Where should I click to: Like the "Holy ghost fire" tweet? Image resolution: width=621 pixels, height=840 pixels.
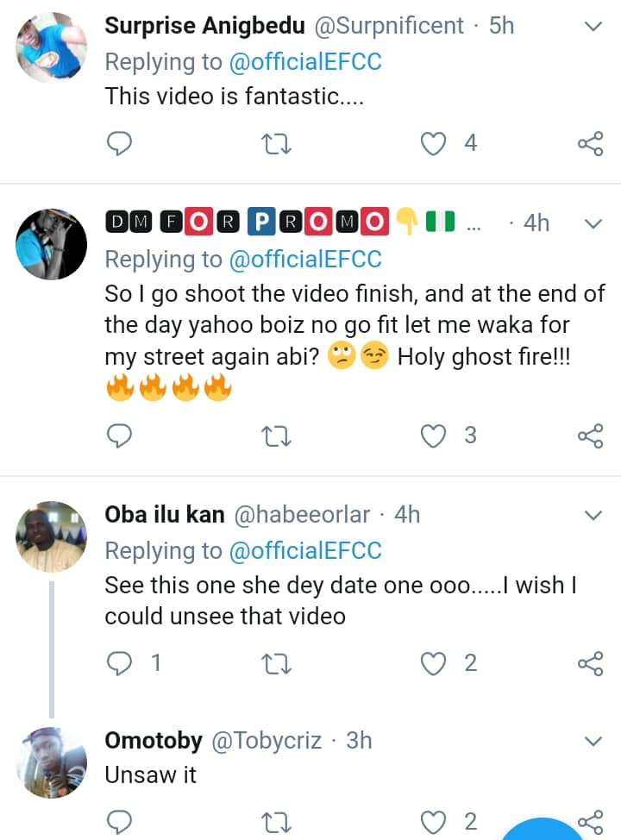(x=433, y=436)
